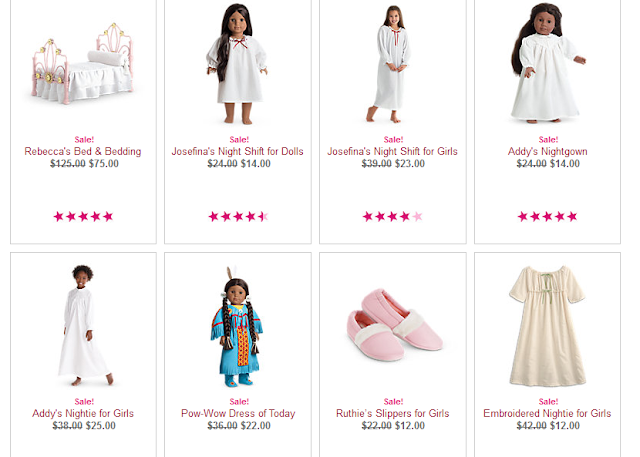The height and width of the screenshot is (457, 640).
Task: Follow the Ruthie's Slippers for Girls link
Action: [x=393, y=414]
